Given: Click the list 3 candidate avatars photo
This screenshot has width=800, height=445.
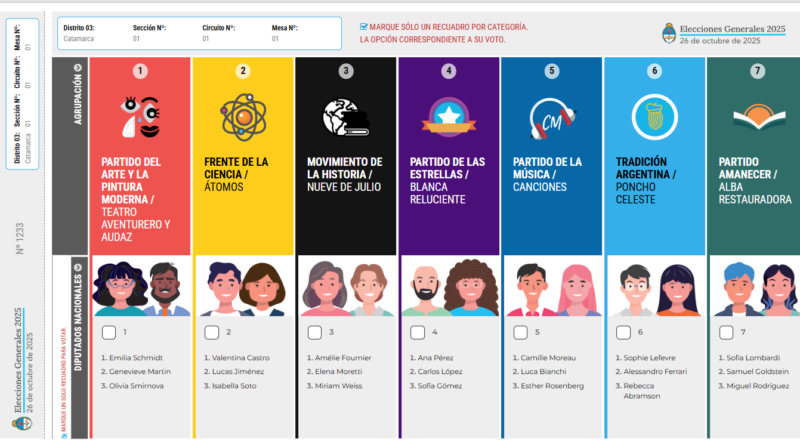Looking at the screenshot, I should tap(346, 288).
